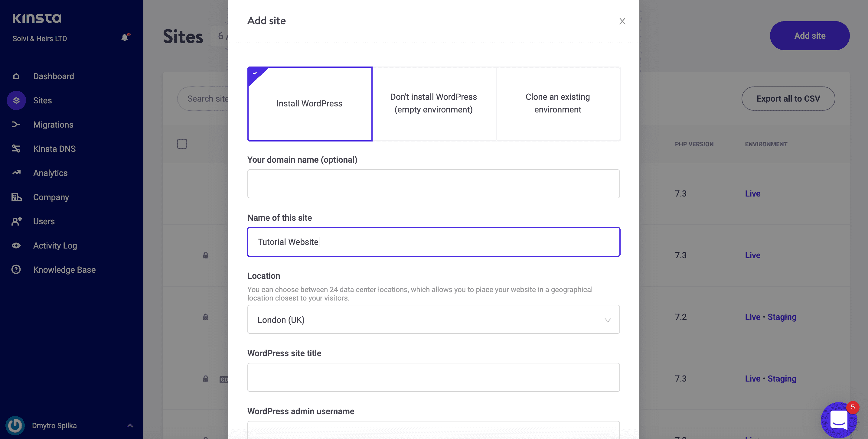Close the Add site dialog
Viewport: 868px width, 439px height.
(x=622, y=21)
